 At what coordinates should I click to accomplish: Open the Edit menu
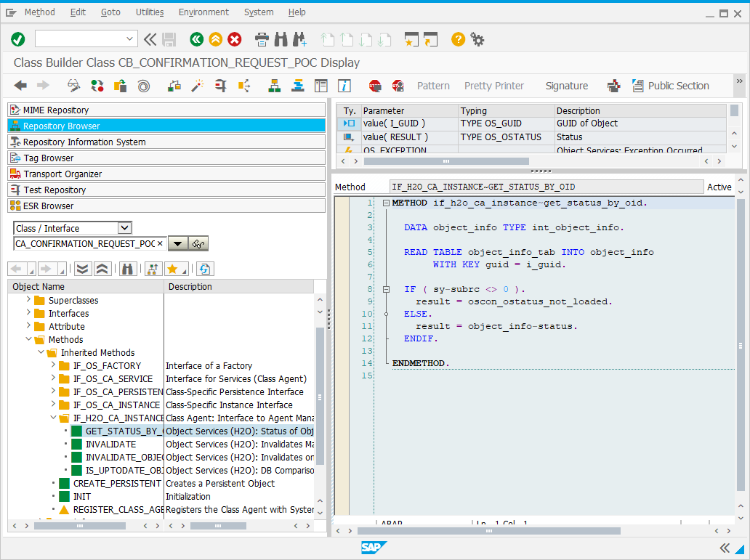click(78, 12)
